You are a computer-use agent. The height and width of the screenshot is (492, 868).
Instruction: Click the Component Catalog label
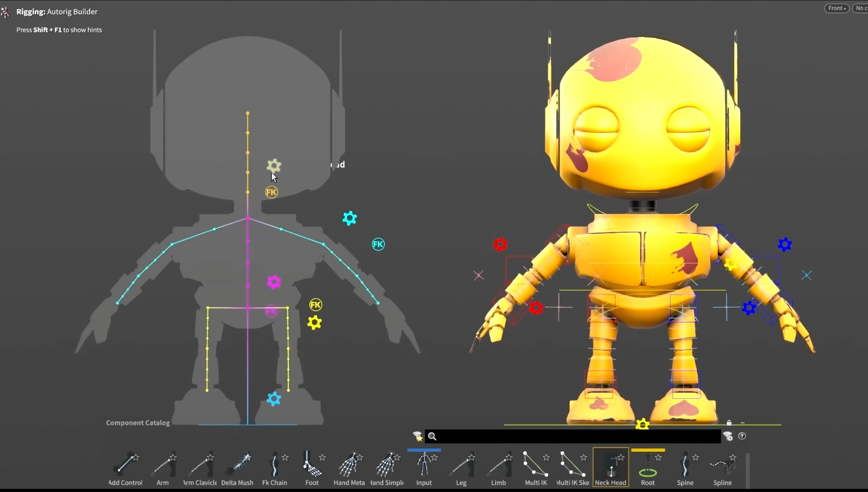point(138,423)
